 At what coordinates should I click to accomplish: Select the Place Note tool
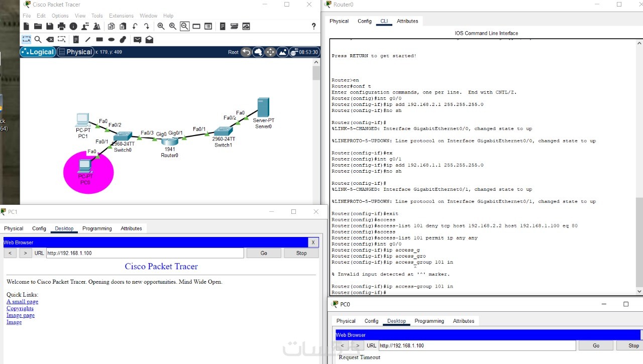(76, 39)
